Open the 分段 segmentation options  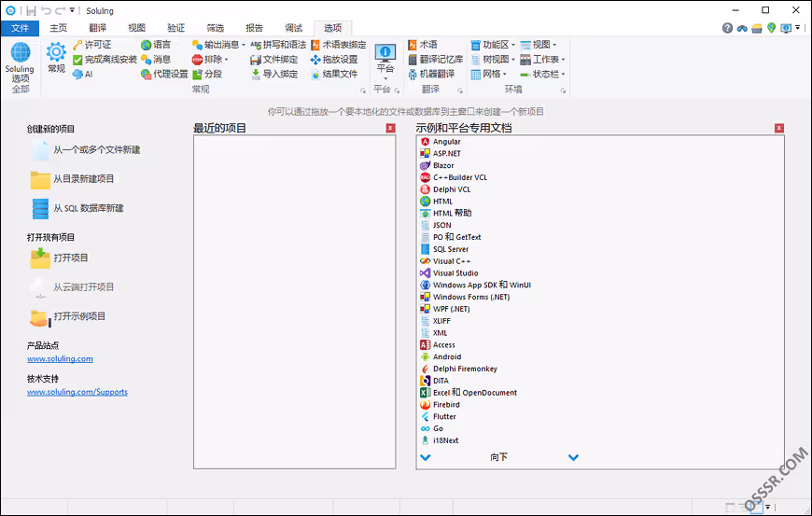coord(206,74)
